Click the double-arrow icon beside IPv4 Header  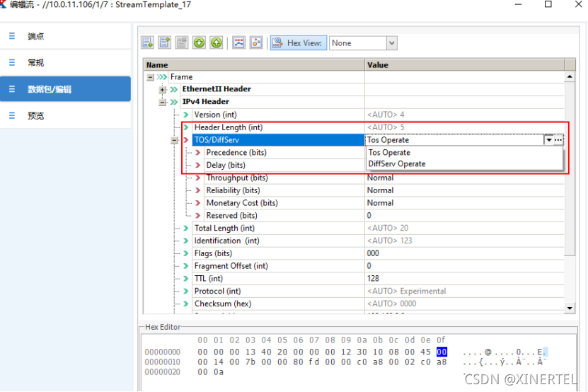point(173,102)
